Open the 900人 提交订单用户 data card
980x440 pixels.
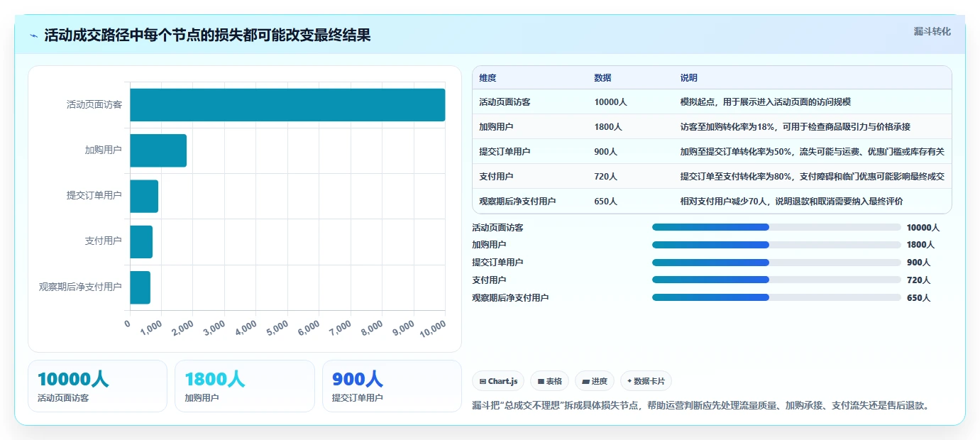click(x=392, y=386)
